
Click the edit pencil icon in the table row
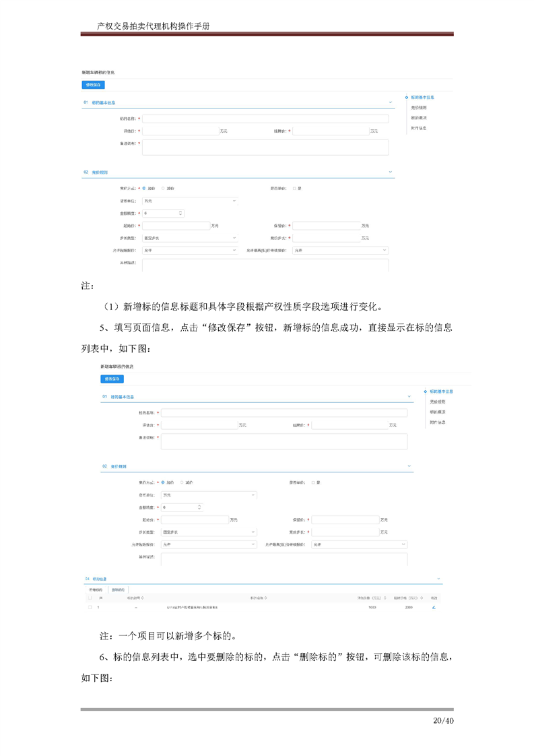[x=434, y=607]
